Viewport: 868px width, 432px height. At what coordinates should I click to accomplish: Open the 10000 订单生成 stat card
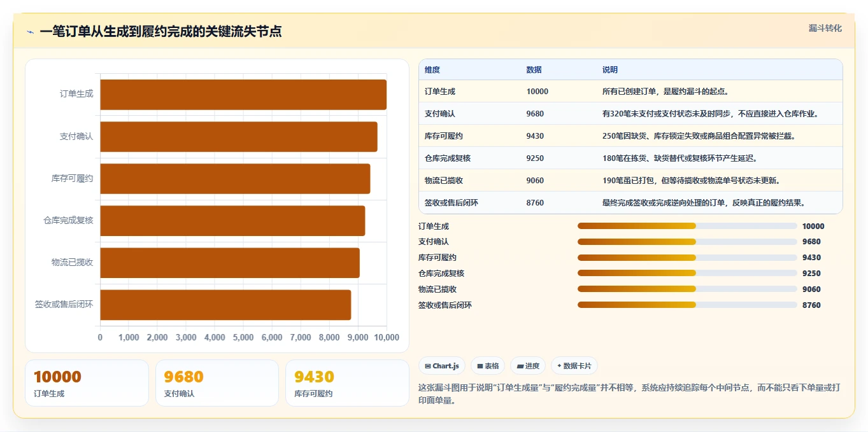(x=87, y=383)
